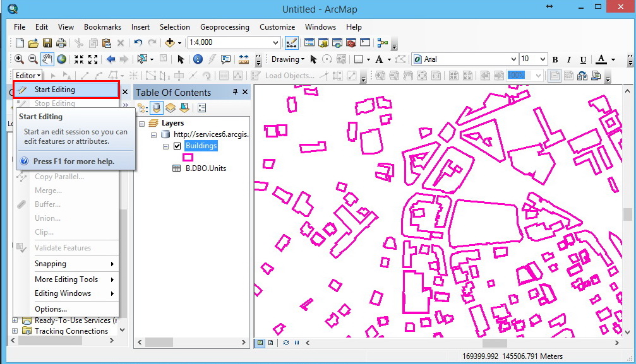
Task: Save the map with the floppy disk icon
Action: tap(47, 42)
